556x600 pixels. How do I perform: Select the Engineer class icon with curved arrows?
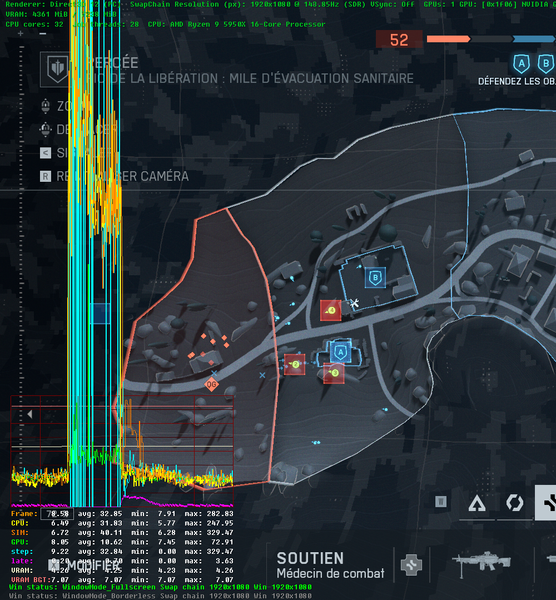click(x=515, y=503)
